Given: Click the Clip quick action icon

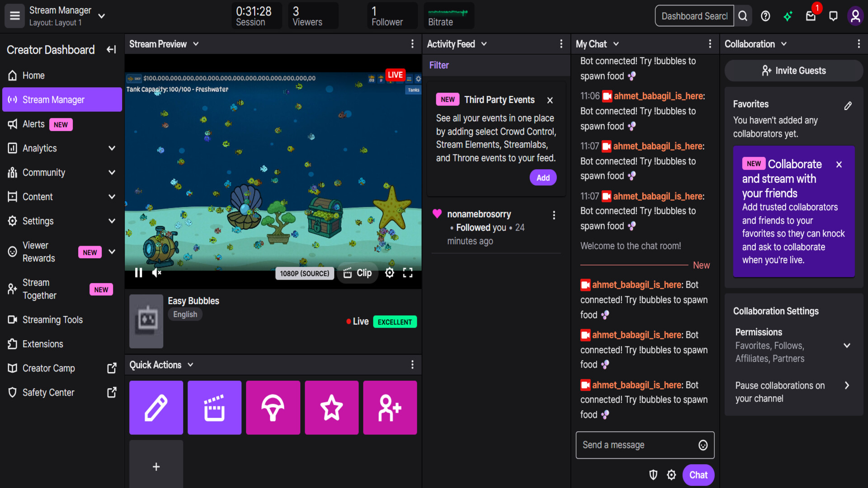Looking at the screenshot, I should click(x=214, y=407).
